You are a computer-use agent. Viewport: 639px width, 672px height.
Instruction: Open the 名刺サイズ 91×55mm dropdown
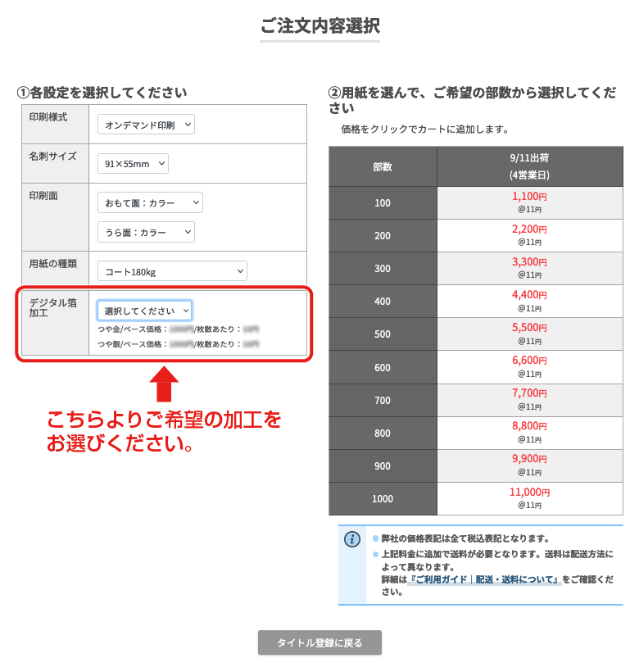(133, 163)
